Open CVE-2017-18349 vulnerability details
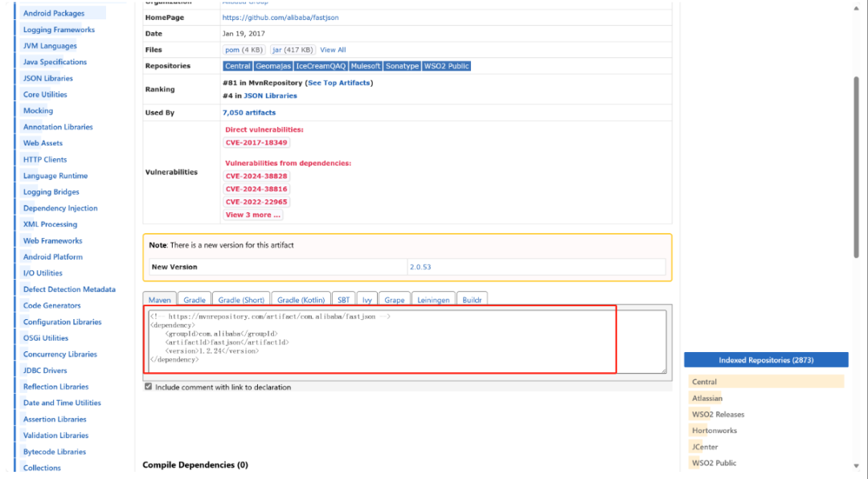Viewport: 868px width, 479px height. [256, 143]
